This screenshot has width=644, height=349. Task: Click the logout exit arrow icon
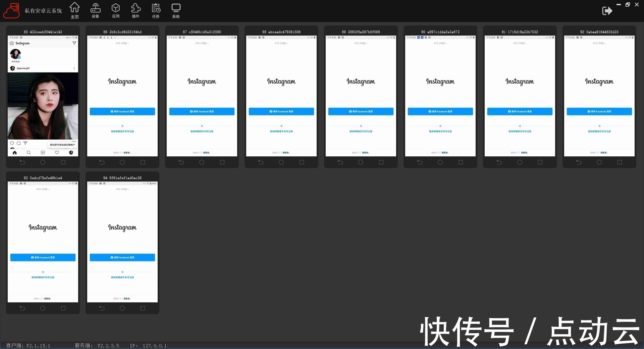[x=607, y=11]
